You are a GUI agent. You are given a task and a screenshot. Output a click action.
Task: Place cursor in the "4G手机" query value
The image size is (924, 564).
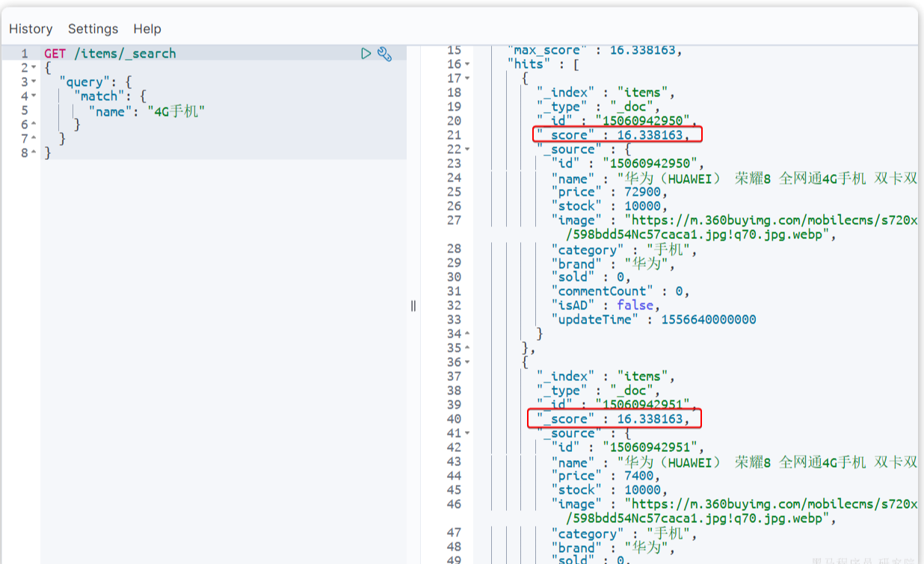(x=176, y=111)
